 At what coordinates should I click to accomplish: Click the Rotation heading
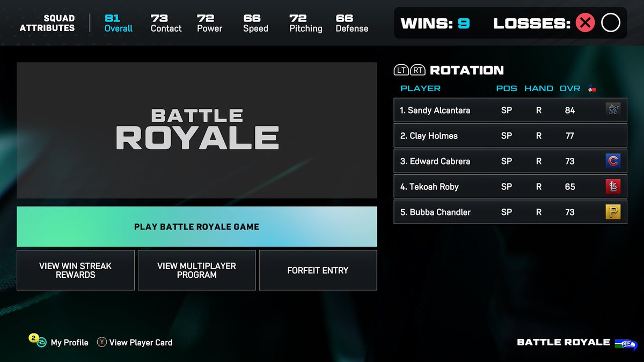click(x=467, y=70)
